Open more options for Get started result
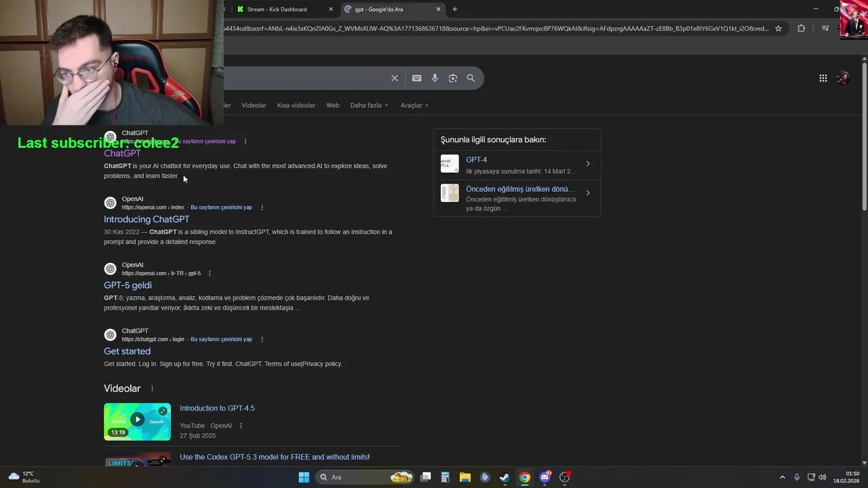Viewport: 868px width, 488px height. click(x=262, y=339)
